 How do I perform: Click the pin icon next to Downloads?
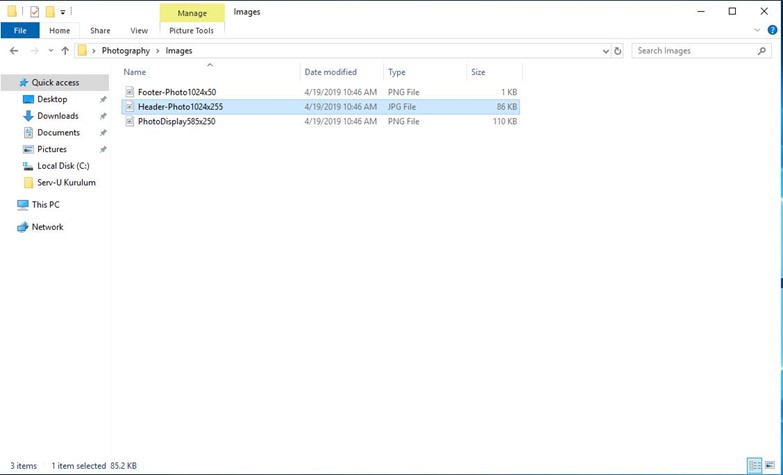[103, 116]
